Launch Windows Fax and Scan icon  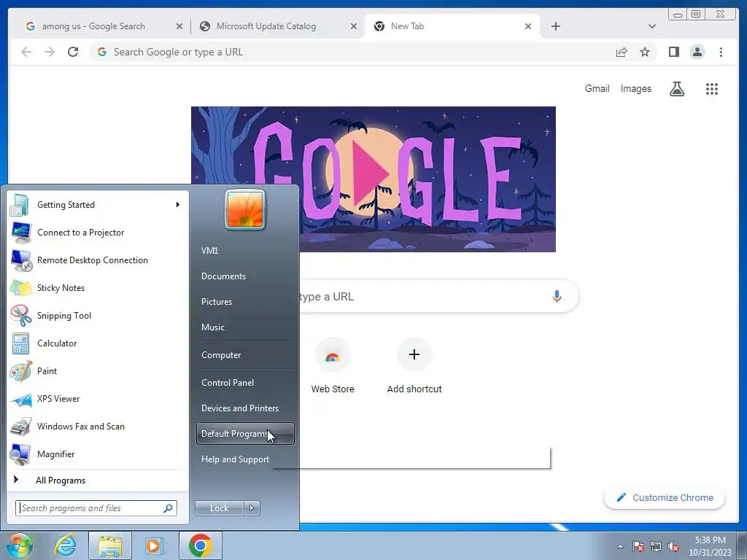pos(21,426)
